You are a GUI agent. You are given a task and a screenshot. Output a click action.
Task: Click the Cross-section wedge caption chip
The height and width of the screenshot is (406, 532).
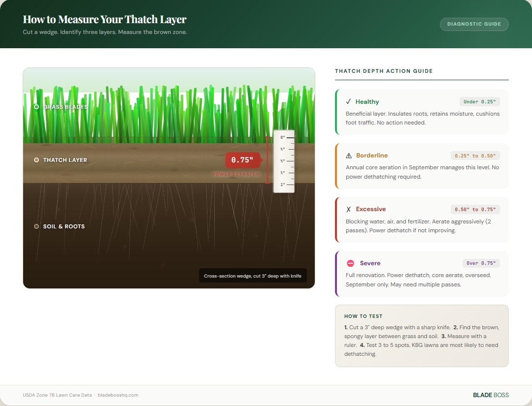coord(253,276)
